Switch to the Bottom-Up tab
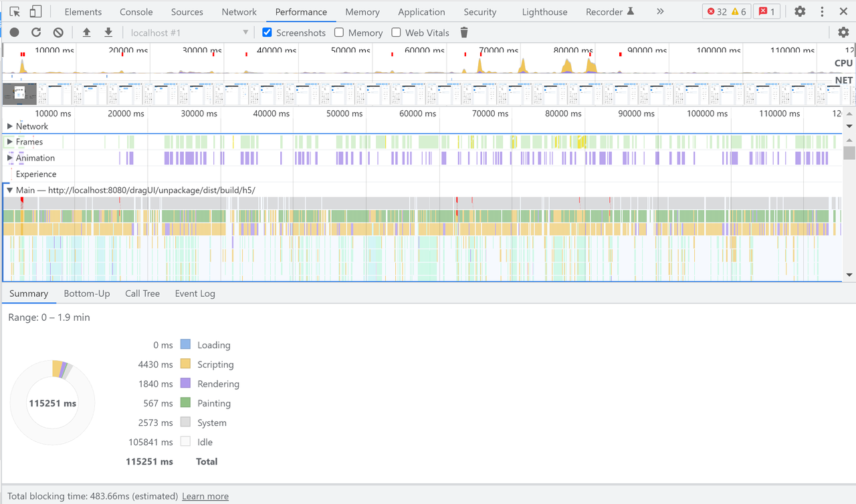The image size is (856, 504). [87, 293]
